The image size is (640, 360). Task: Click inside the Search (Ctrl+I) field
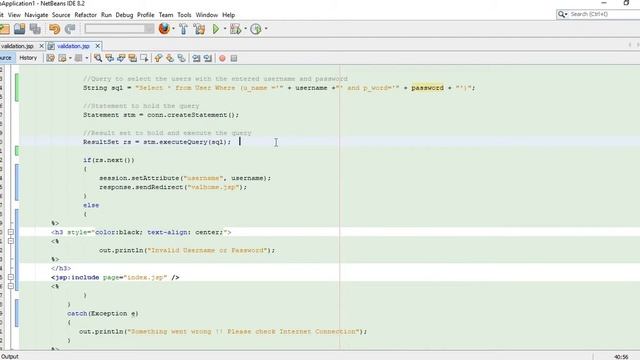click(604, 14)
